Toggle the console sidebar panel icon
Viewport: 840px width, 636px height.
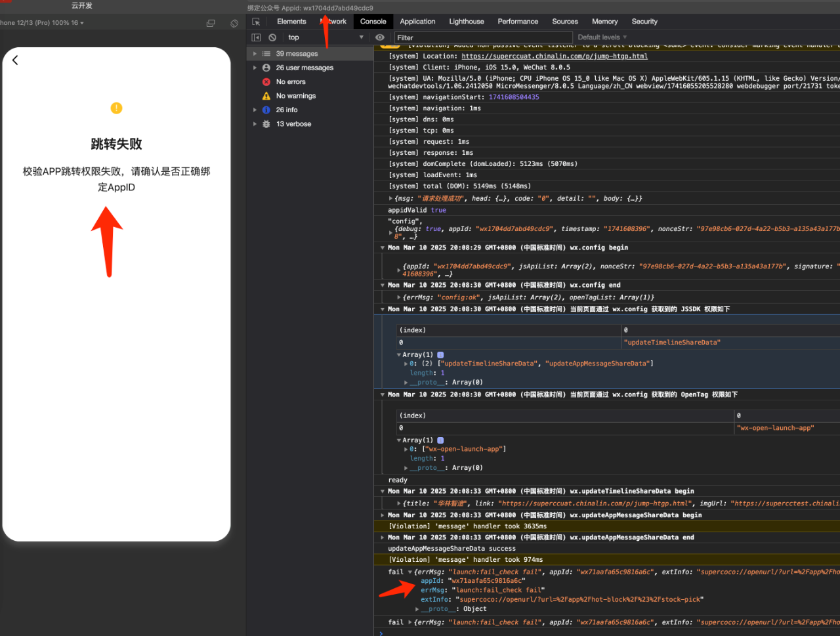coord(256,37)
